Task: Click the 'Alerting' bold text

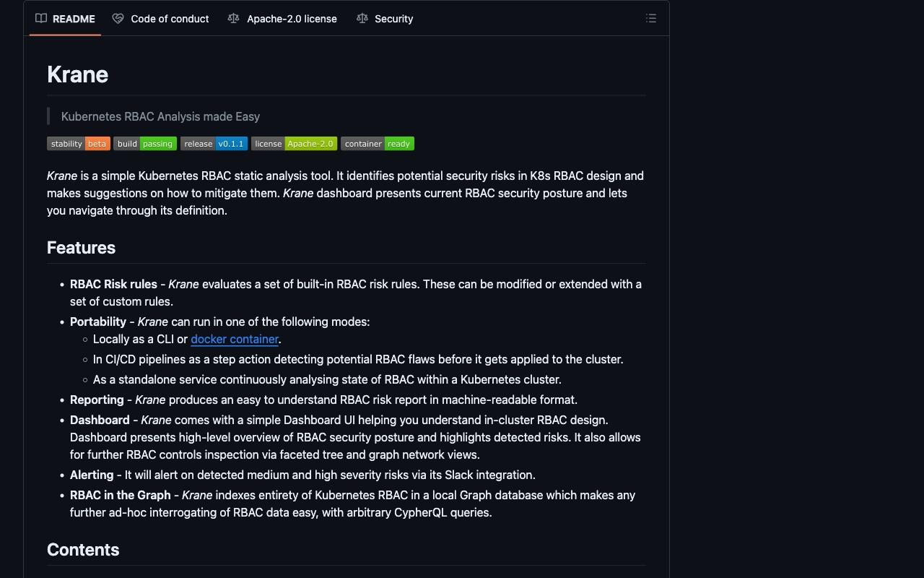Action: click(x=92, y=475)
